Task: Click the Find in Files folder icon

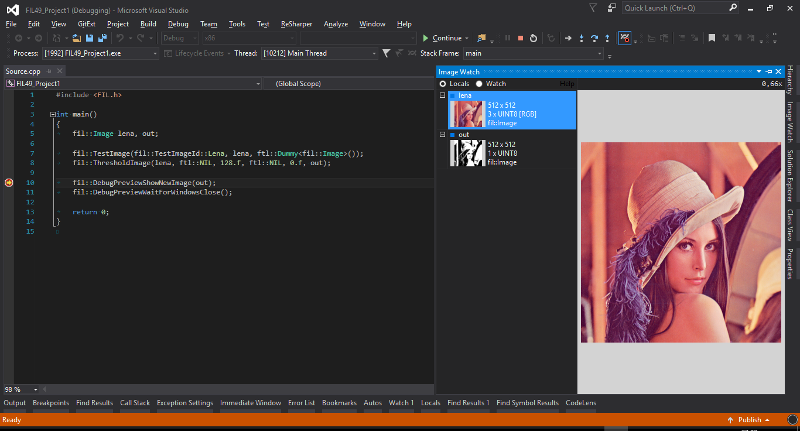Action: (x=481, y=38)
